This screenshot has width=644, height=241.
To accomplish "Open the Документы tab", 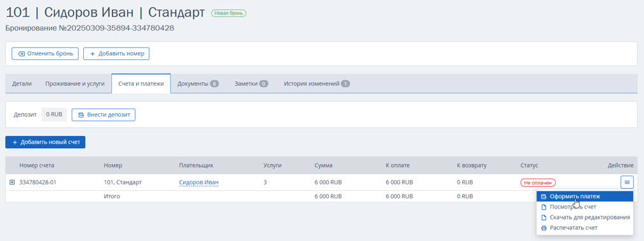I will [198, 84].
